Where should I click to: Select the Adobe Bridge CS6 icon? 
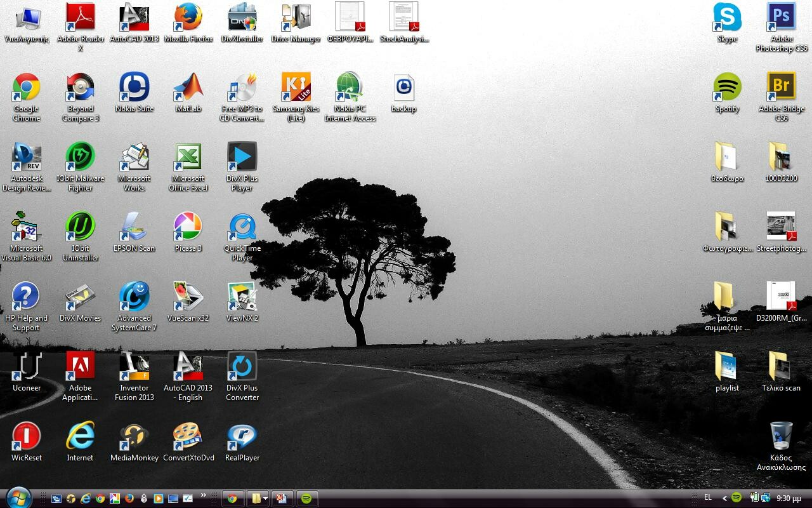click(x=782, y=88)
